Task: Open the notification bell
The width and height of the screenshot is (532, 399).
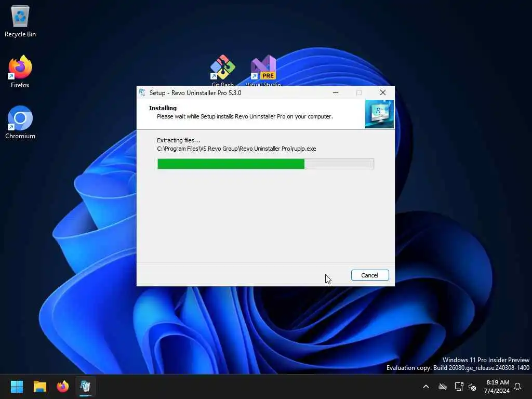Action: click(517, 387)
